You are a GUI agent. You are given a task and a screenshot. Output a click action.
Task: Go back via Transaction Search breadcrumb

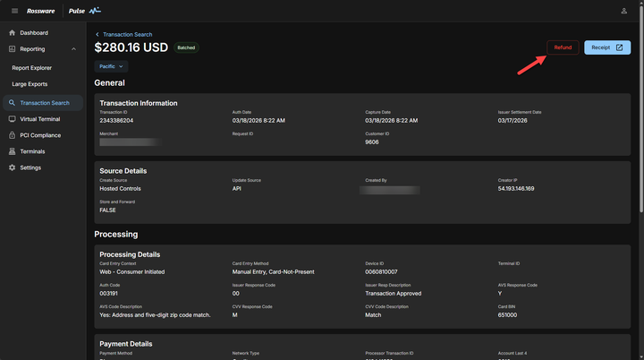(126, 34)
